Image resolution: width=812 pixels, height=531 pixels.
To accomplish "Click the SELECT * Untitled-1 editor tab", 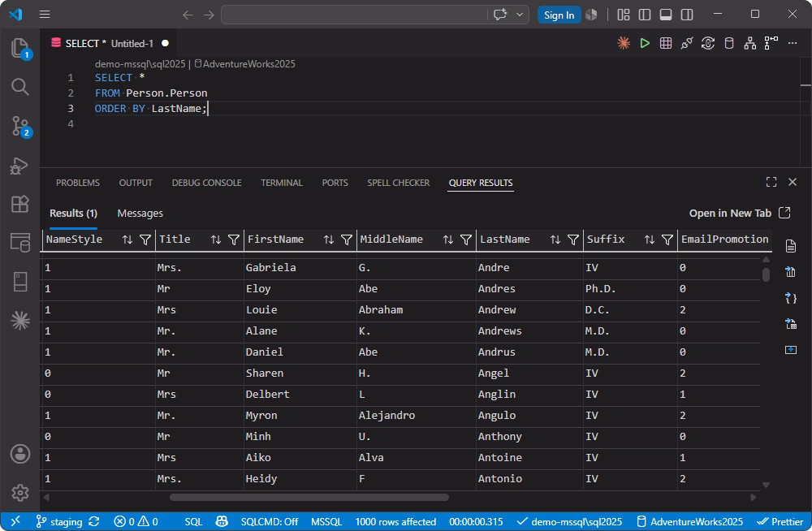I will [110, 44].
